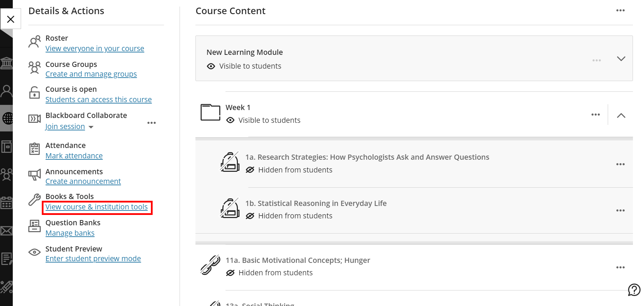
Task: Open the Calendar icon in sidebar
Action: point(6,203)
